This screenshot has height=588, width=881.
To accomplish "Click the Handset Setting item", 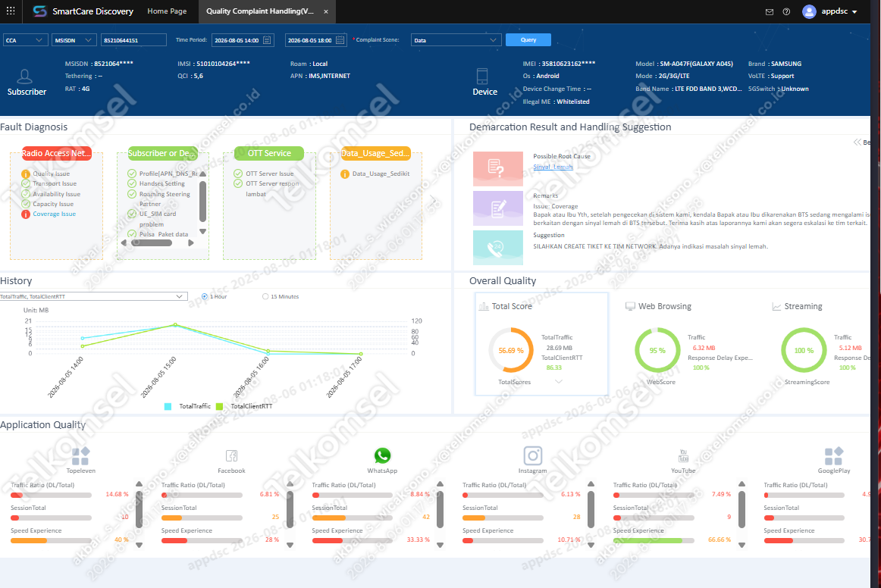I will click(x=161, y=183).
